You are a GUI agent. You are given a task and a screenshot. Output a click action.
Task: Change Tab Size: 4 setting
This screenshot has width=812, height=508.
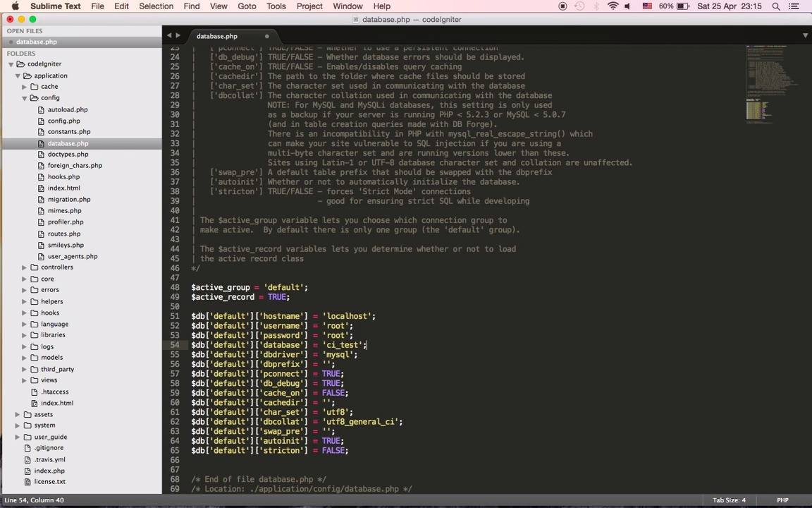pos(729,500)
